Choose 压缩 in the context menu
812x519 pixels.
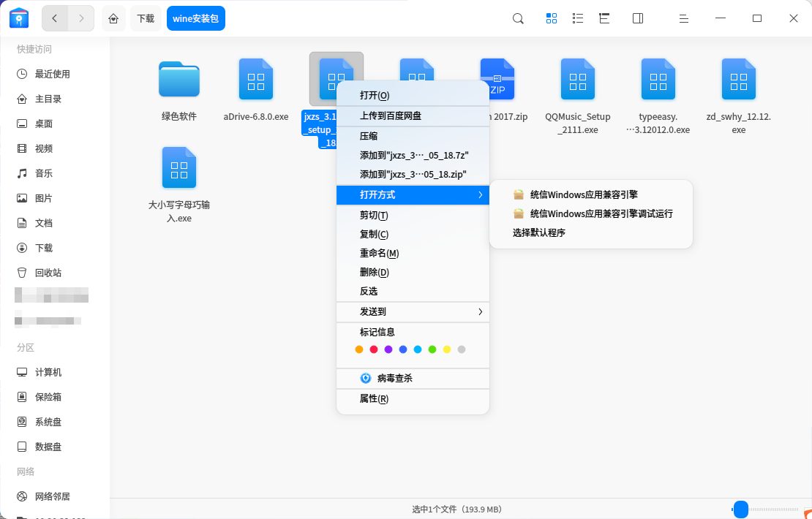413,136
